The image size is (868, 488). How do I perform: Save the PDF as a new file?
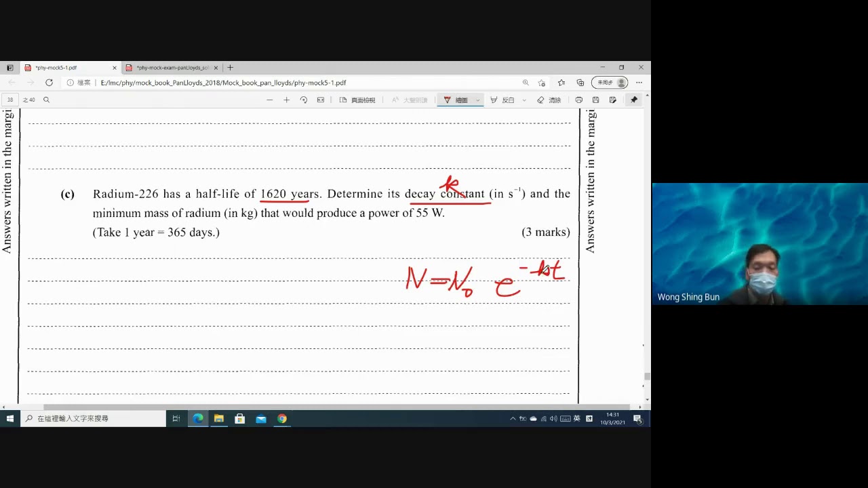coord(612,100)
